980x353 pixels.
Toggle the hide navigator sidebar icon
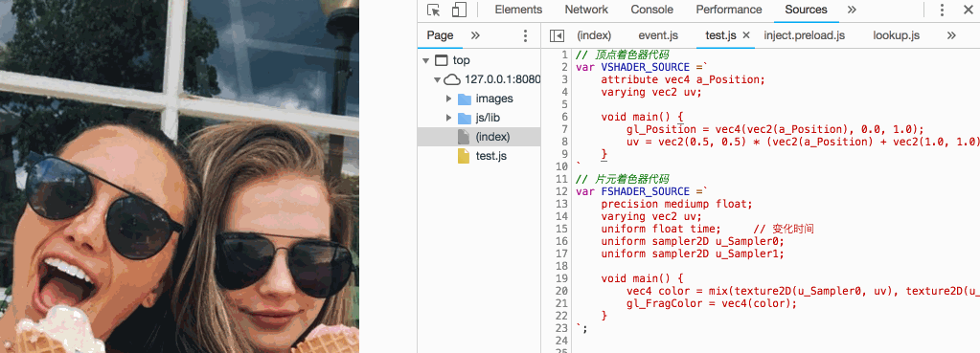click(557, 36)
